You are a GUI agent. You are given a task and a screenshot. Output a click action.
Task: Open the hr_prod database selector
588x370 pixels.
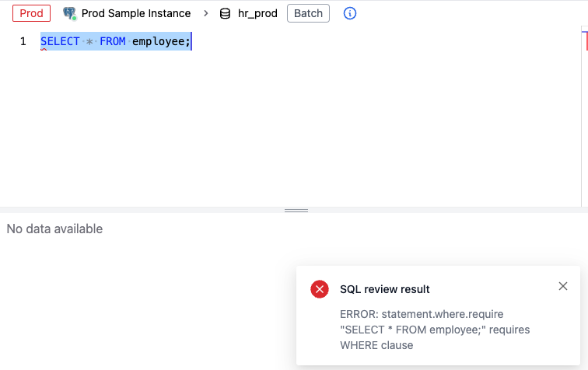[x=257, y=13]
